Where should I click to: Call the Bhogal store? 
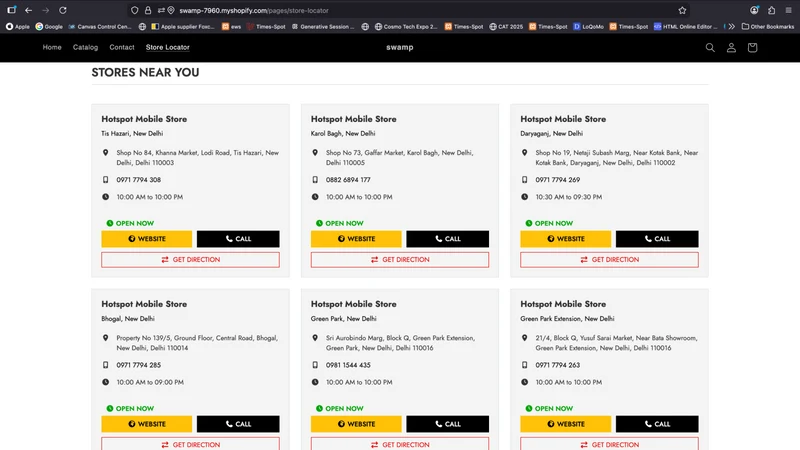pos(238,424)
